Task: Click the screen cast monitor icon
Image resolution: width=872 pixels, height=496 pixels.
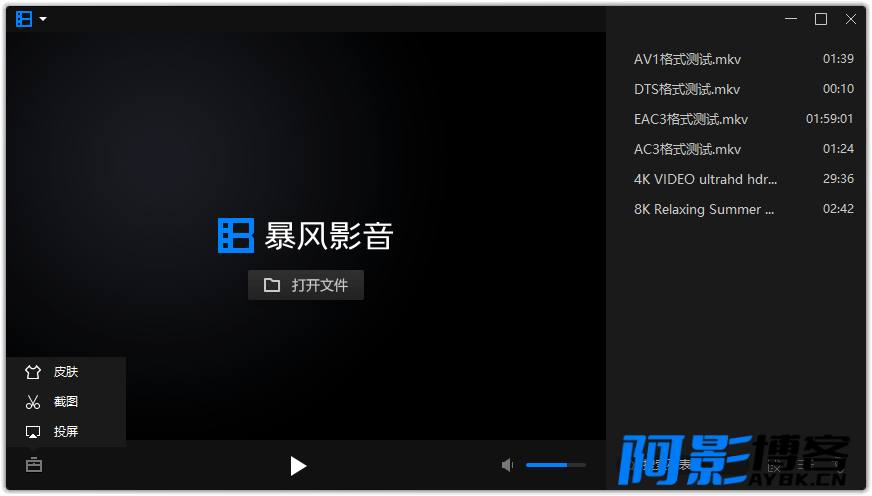Action: click(x=33, y=432)
